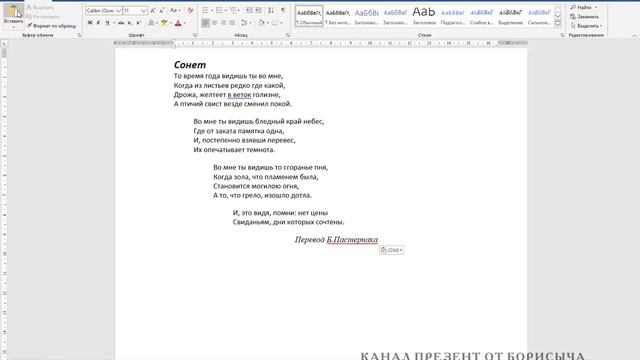
Task: Increase font size with A-up icon
Action: click(153, 11)
